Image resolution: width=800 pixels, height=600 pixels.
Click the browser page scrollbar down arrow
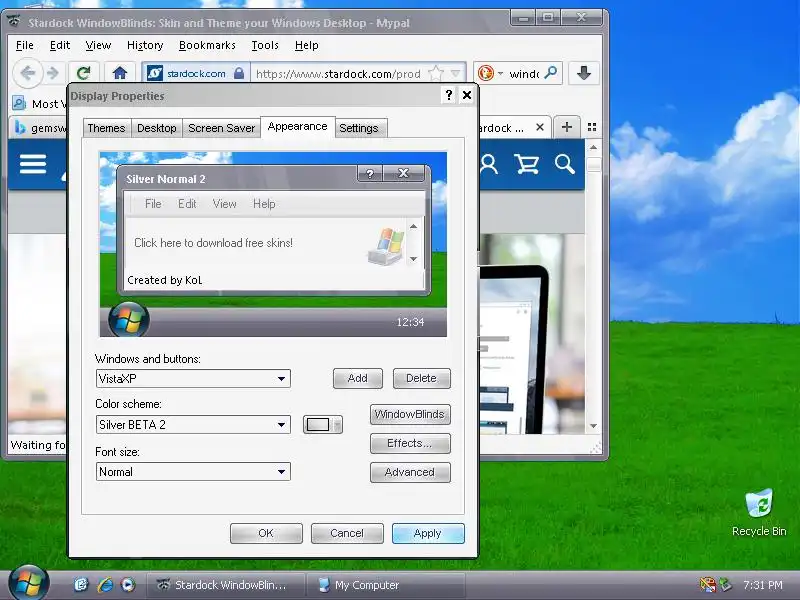593,426
